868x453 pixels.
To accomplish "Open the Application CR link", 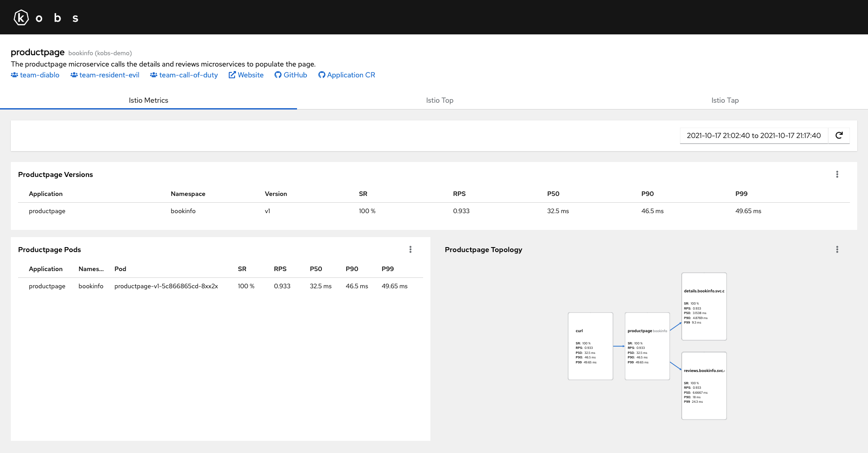I will click(347, 75).
